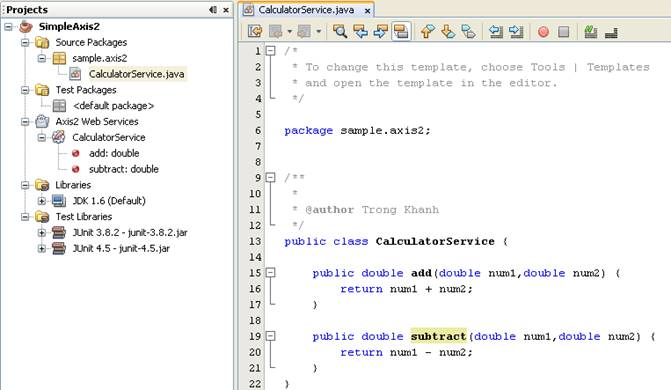Expand the JUnit 4.5 library node
Screen dimensions: 671x390
pos(42,248)
